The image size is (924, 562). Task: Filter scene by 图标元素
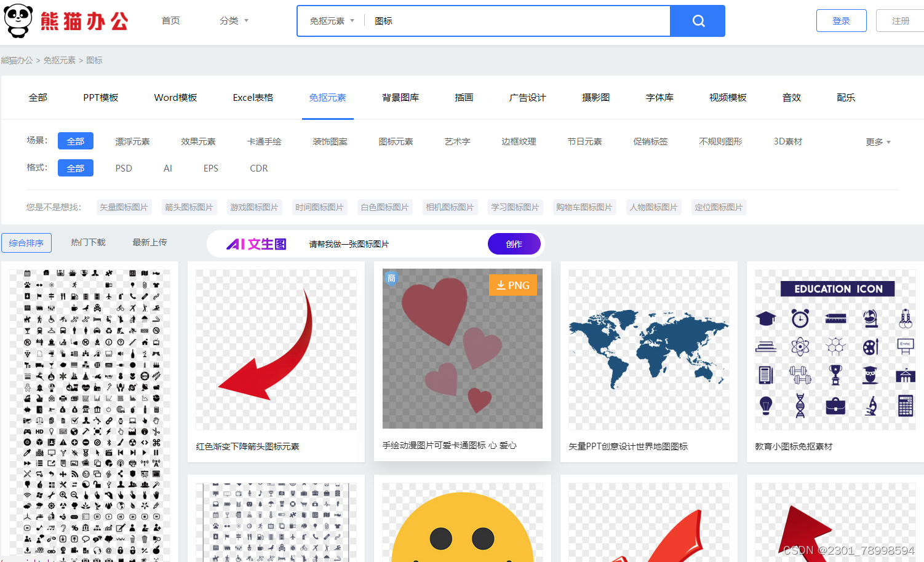[x=396, y=141]
